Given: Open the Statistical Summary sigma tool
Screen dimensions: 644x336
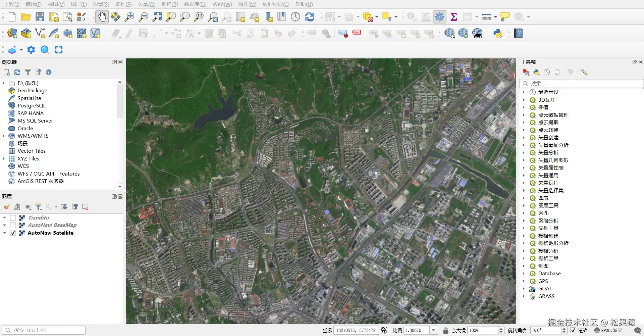Looking at the screenshot, I should 453,17.
